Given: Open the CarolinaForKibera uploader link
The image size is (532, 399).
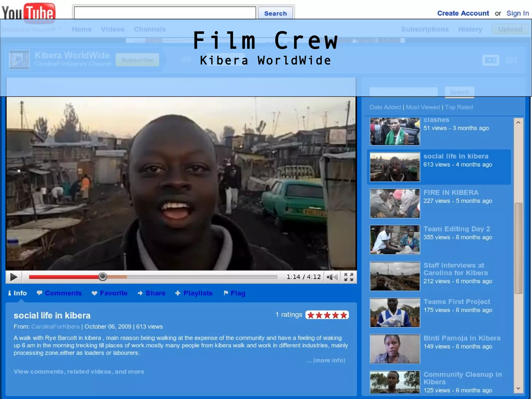Looking at the screenshot, I should tap(55, 326).
